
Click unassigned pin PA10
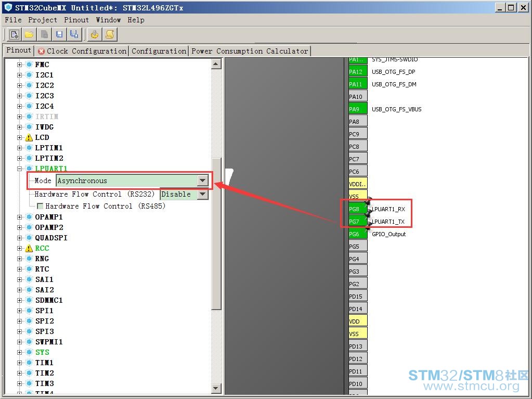(x=358, y=97)
